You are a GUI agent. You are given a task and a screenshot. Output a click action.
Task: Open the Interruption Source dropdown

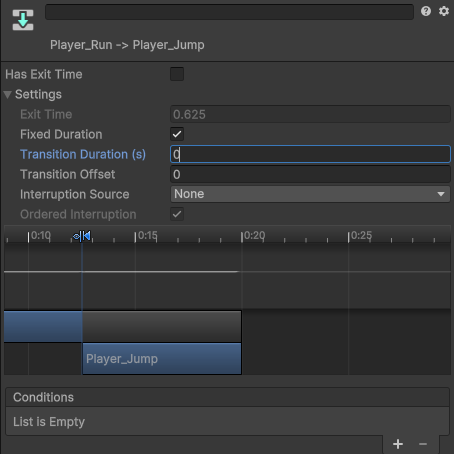pos(310,194)
